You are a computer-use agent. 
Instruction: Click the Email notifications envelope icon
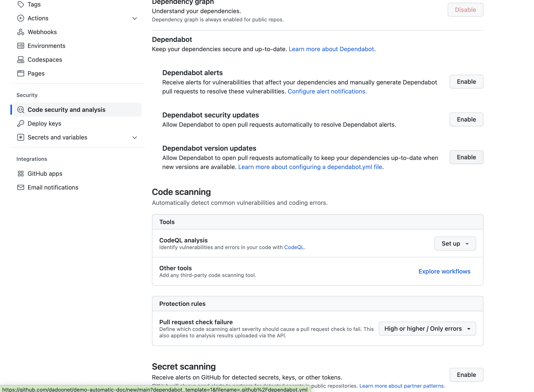21,187
